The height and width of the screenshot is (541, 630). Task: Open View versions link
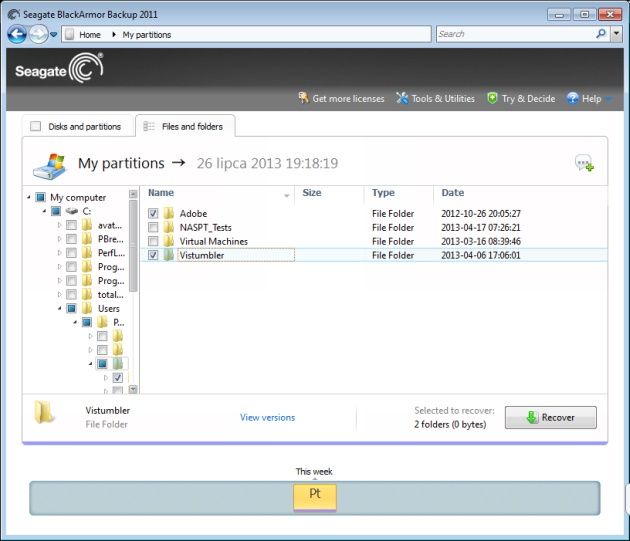tap(267, 418)
